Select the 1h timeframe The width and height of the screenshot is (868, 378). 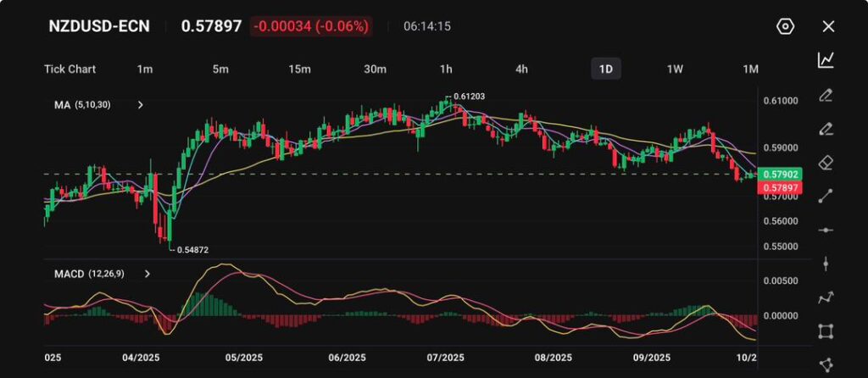(x=446, y=69)
